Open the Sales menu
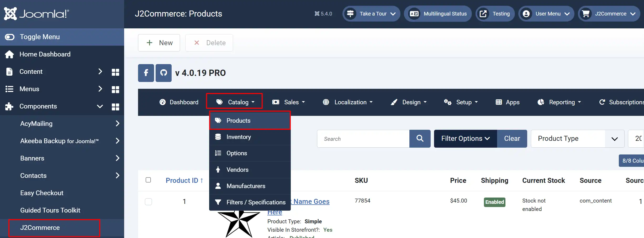 pyautogui.click(x=289, y=102)
